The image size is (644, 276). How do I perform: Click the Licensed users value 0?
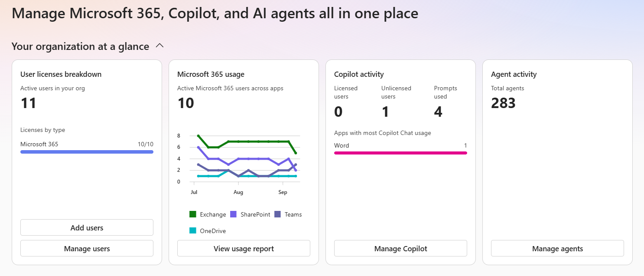pos(338,112)
